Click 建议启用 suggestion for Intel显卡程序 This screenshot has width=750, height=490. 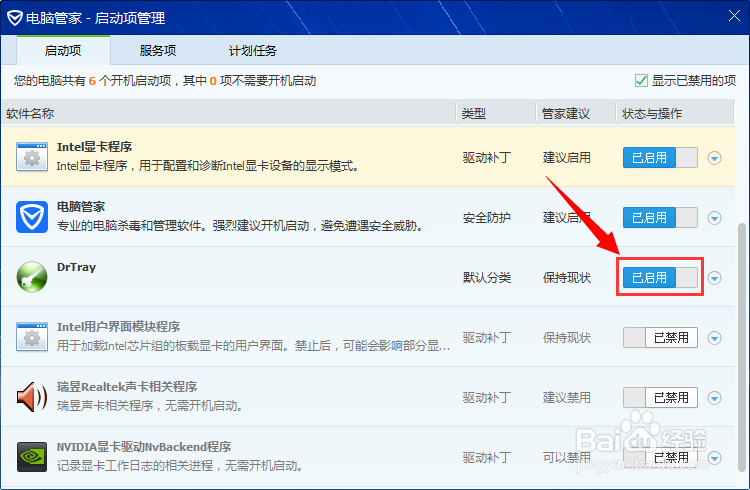click(567, 157)
